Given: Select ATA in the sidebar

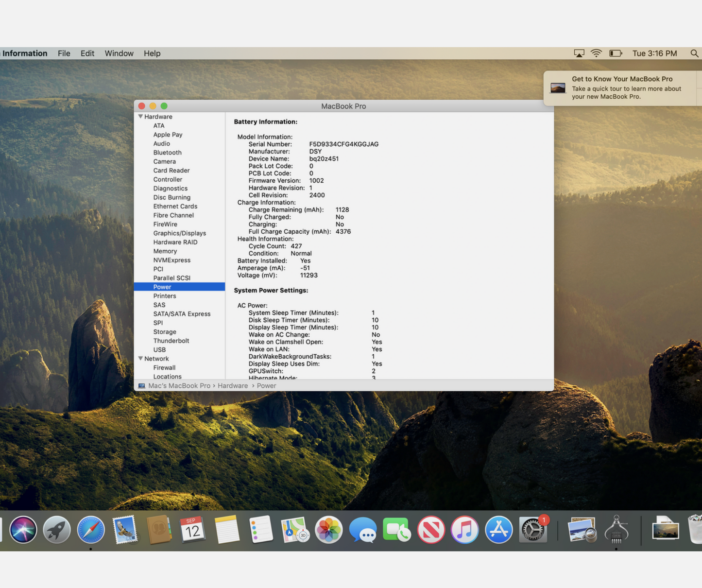Looking at the screenshot, I should [x=159, y=126].
